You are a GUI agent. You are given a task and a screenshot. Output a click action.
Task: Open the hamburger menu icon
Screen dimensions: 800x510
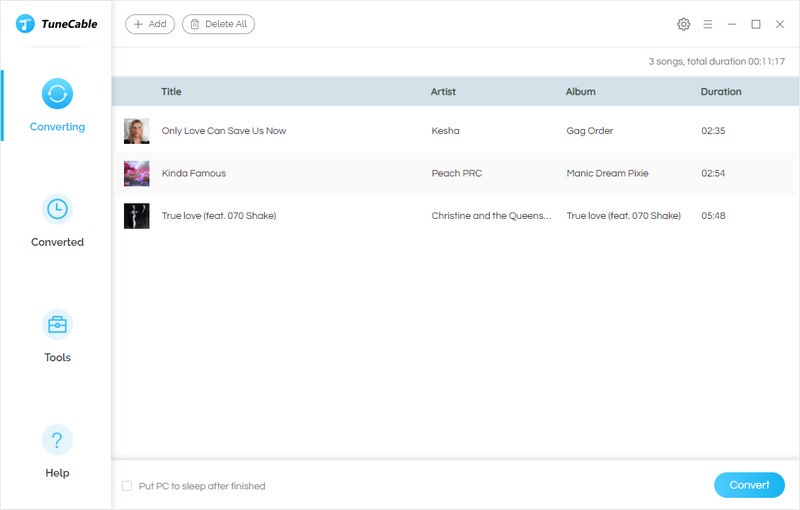tap(708, 24)
